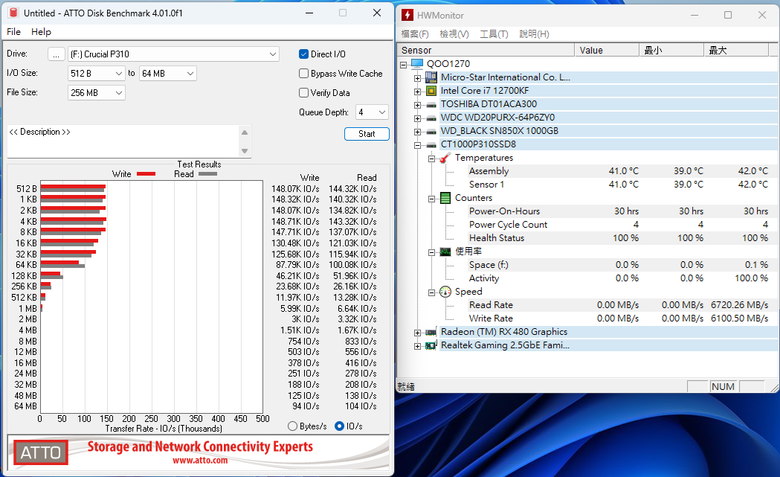Select the Read Rate sensor row
This screenshot has height=477, width=780.
tap(618, 305)
